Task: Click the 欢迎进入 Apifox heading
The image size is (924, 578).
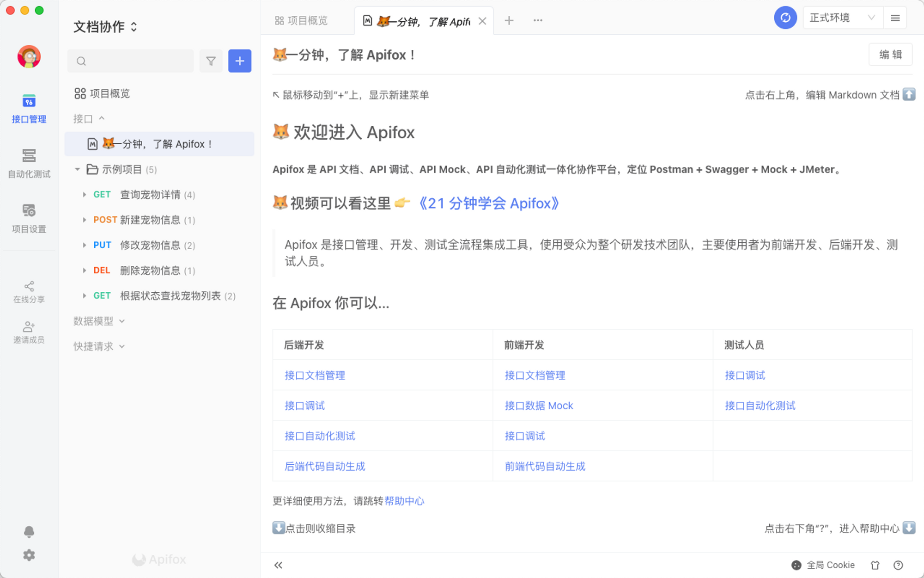Action: (x=344, y=133)
